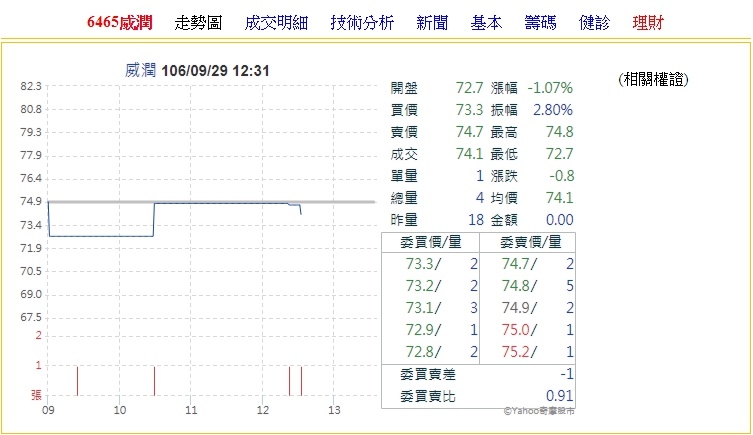The image size is (753, 435).
Task: Click the 委賣價/量 column header
Action: (x=530, y=242)
